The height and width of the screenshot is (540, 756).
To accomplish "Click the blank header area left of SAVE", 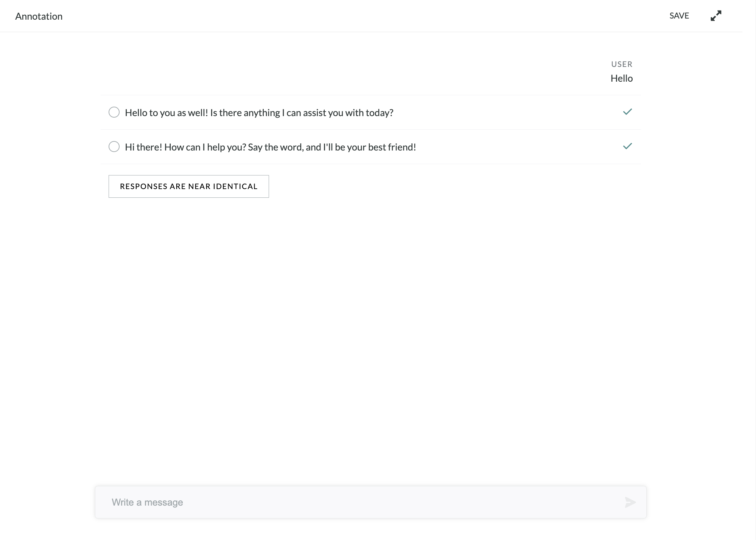I will tap(363, 16).
